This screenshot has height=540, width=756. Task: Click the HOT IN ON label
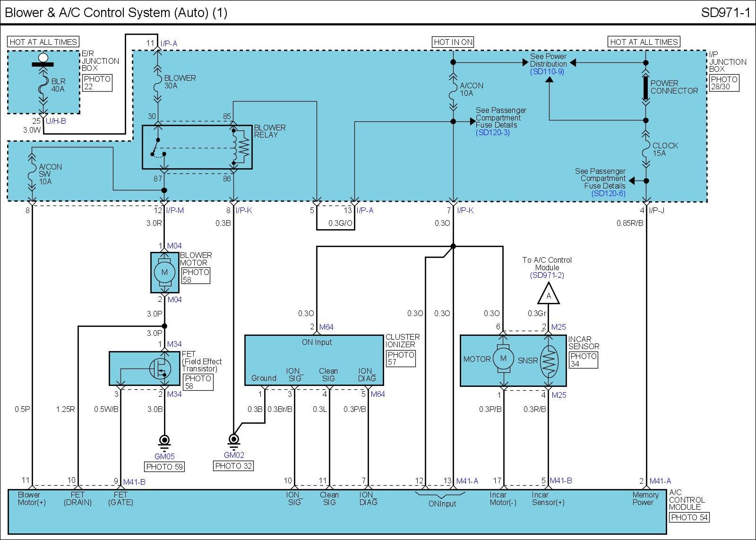point(453,42)
